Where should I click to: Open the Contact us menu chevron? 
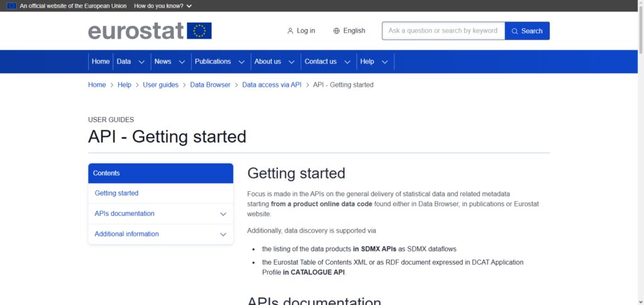[x=347, y=62]
